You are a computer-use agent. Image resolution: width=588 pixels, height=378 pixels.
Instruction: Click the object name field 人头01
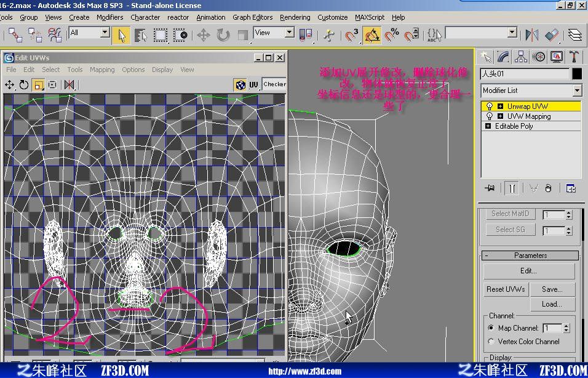525,74
